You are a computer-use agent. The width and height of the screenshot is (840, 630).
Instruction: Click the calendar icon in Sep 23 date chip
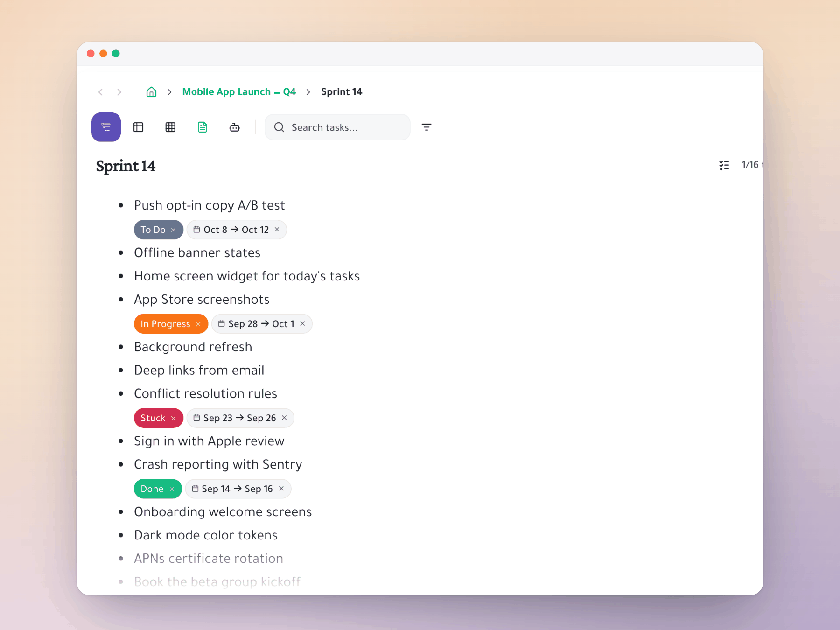[197, 418]
